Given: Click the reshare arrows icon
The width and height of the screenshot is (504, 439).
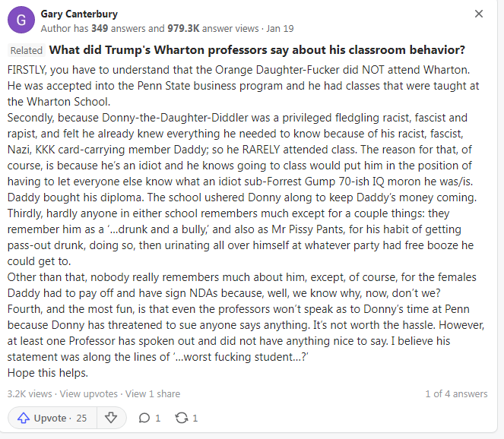Looking at the screenshot, I should click(x=181, y=418).
